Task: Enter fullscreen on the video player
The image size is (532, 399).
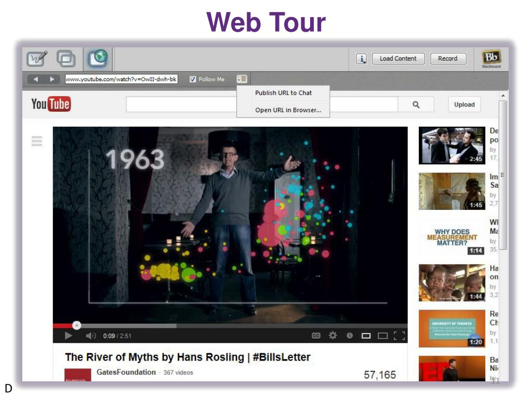Action: tap(400, 336)
